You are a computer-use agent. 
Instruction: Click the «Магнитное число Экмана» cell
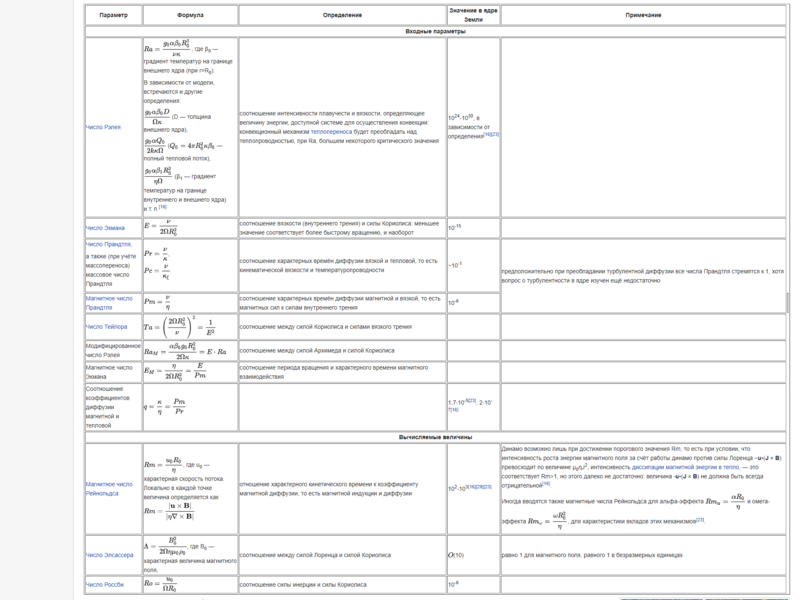click(113, 372)
